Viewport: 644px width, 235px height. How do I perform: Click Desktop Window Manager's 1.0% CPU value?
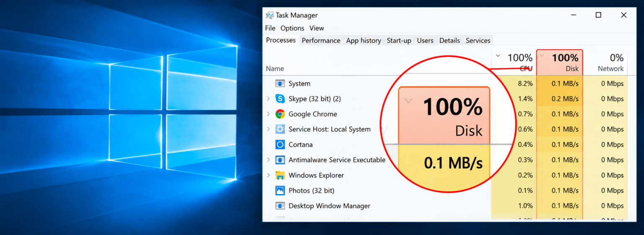coord(525,206)
